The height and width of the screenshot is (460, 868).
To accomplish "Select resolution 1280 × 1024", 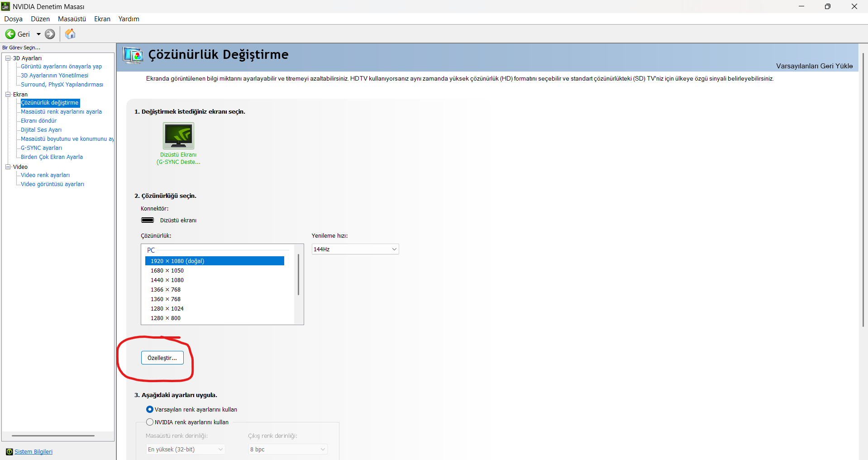I will 215,309.
